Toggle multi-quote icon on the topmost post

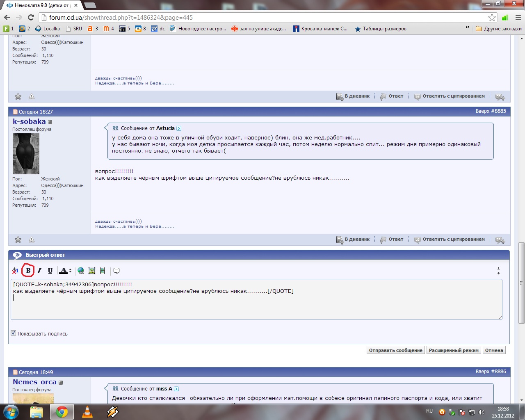pos(500,97)
